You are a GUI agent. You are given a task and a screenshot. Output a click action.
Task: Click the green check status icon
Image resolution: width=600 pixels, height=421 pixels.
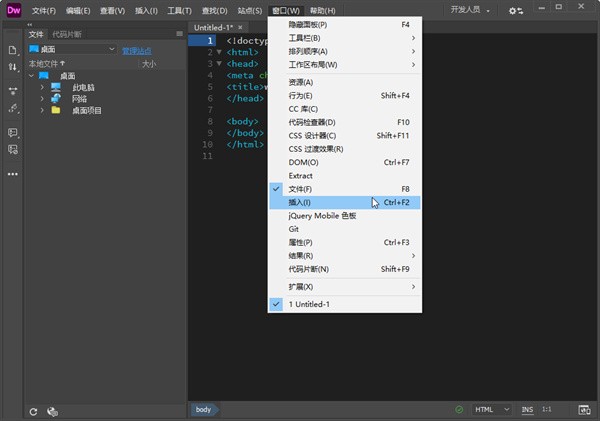(x=459, y=410)
